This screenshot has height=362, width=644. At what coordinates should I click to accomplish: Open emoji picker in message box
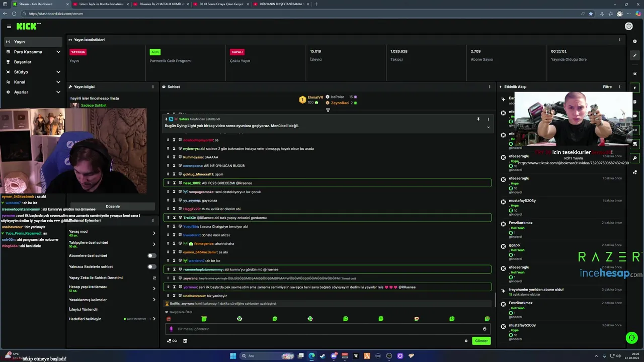[x=485, y=329]
